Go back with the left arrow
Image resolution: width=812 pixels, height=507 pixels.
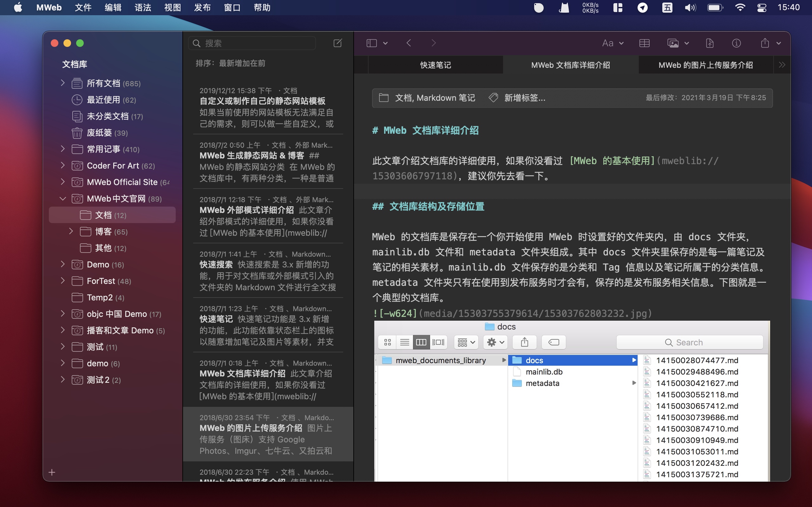409,43
